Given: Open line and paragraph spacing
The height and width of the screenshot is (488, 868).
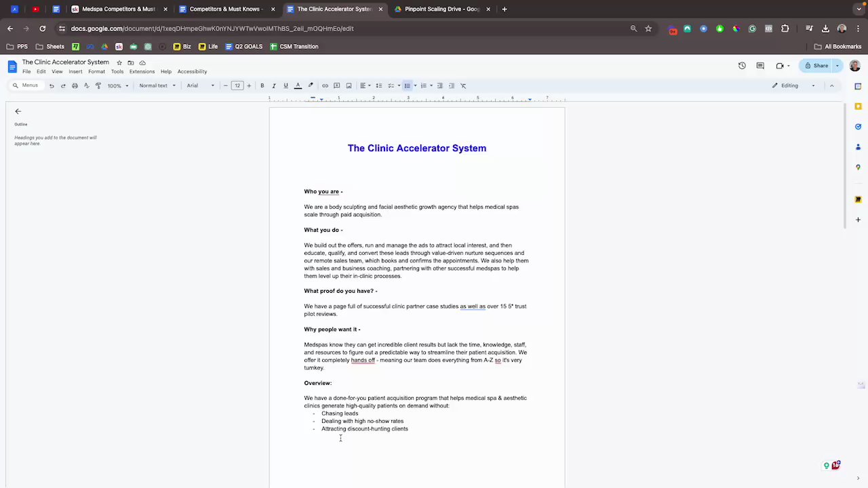Looking at the screenshot, I should [379, 85].
